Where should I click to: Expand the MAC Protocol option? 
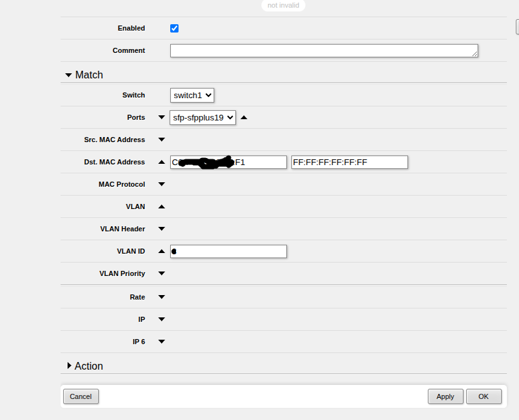point(161,184)
